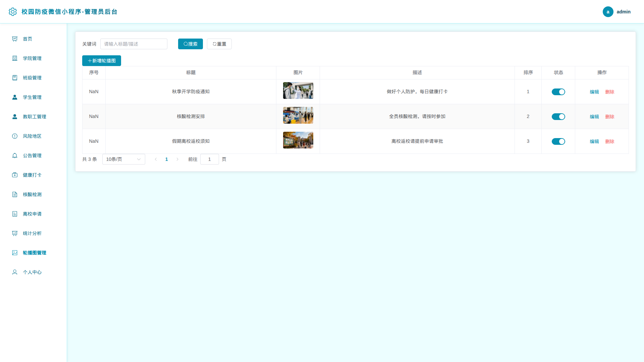Delete the 秋季开学防疫通知 row
The image size is (644, 362).
pyautogui.click(x=609, y=92)
